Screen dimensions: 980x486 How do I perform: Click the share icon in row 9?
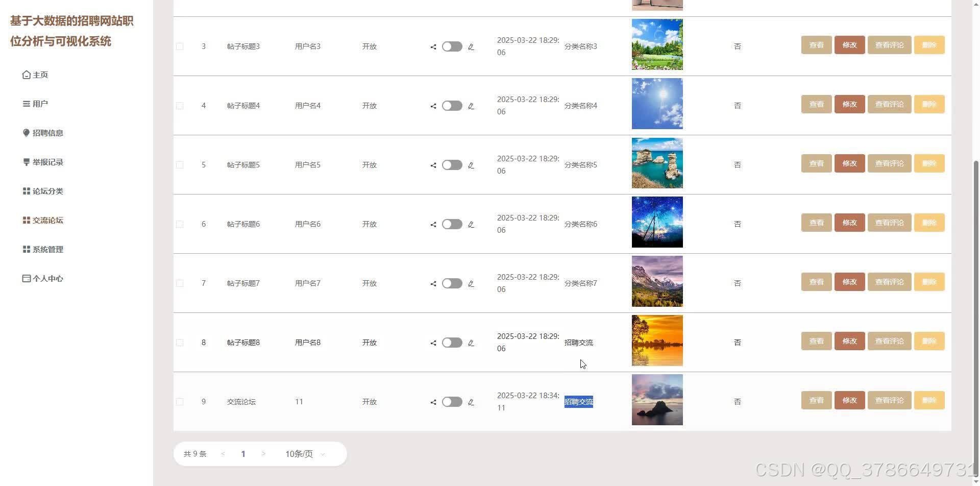coord(433,402)
